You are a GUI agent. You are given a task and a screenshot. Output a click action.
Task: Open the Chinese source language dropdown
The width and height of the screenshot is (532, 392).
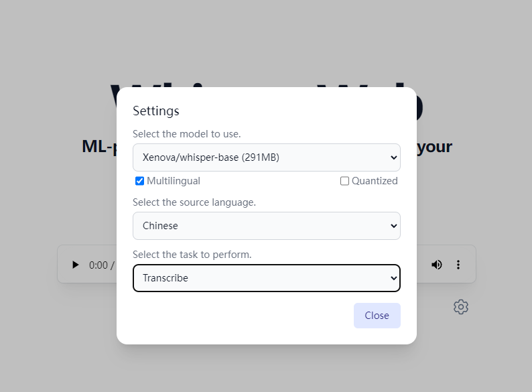click(x=266, y=226)
